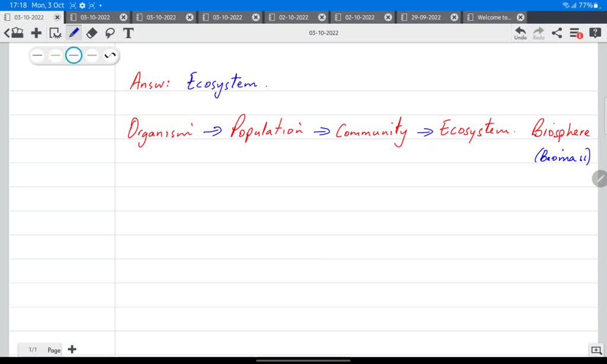Open the Page navigation button
This screenshot has width=607, height=364.
click(x=54, y=350)
